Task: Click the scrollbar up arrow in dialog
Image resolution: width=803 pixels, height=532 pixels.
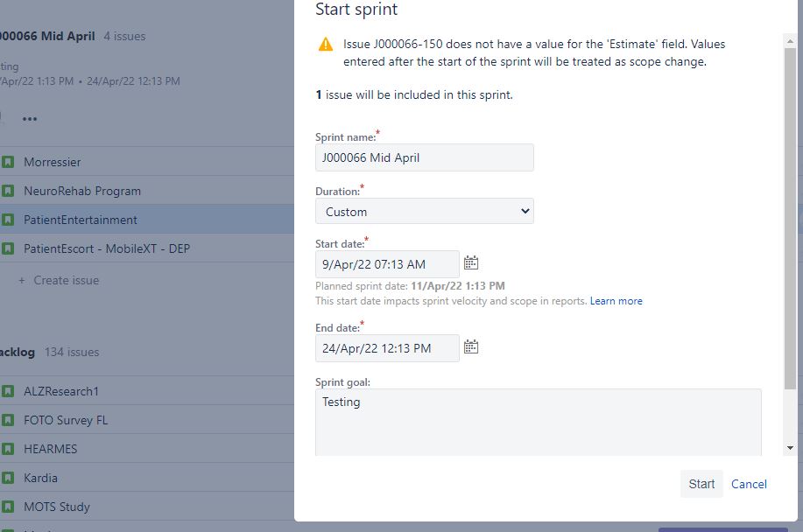Action: 790,41
